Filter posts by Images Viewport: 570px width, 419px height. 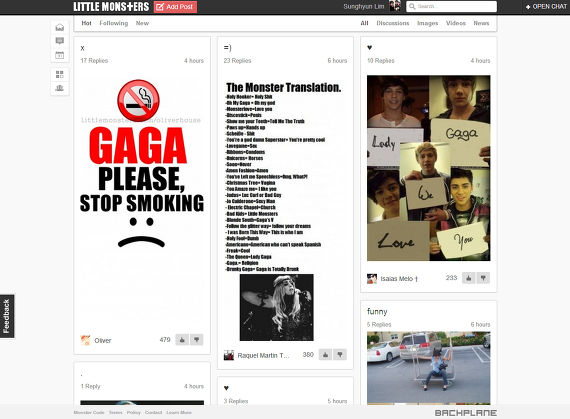(x=428, y=23)
